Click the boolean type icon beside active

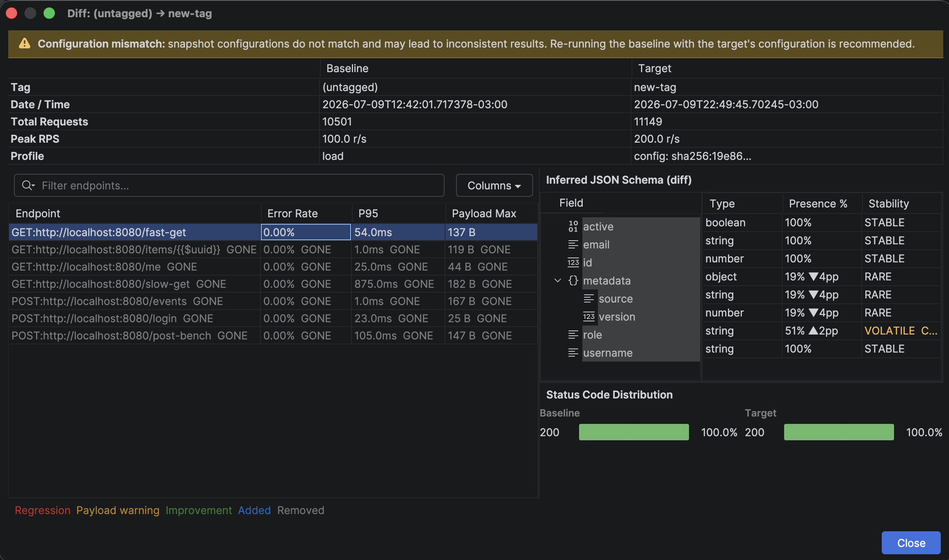pos(573,226)
